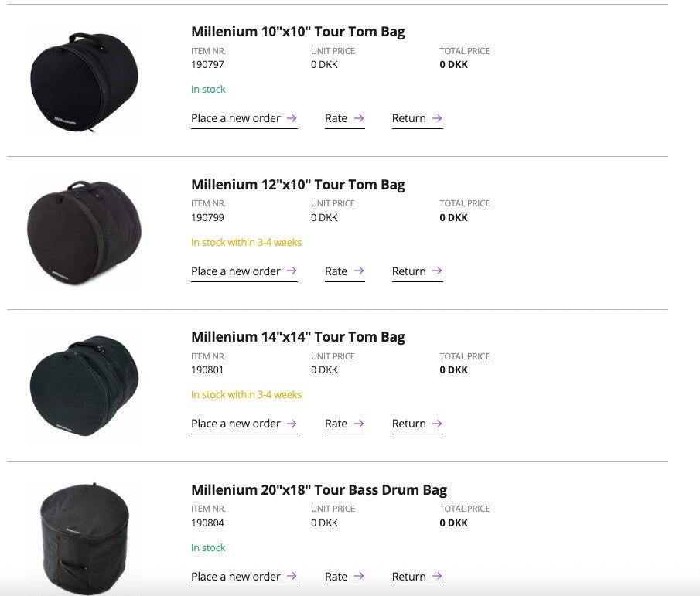The width and height of the screenshot is (700, 596).
Task: Click Rate for the 14"x14" Tom Bag
Action: pos(344,424)
